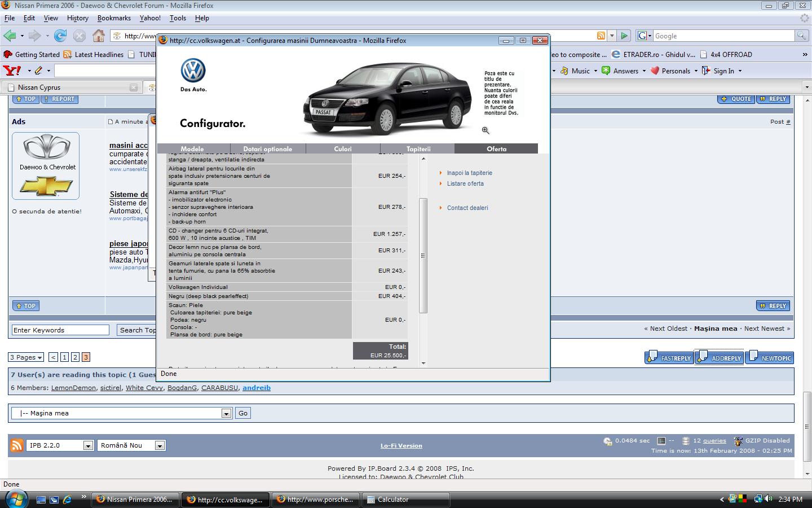
Task: Click the Internet Explorer quick launch icon
Action: [68, 500]
